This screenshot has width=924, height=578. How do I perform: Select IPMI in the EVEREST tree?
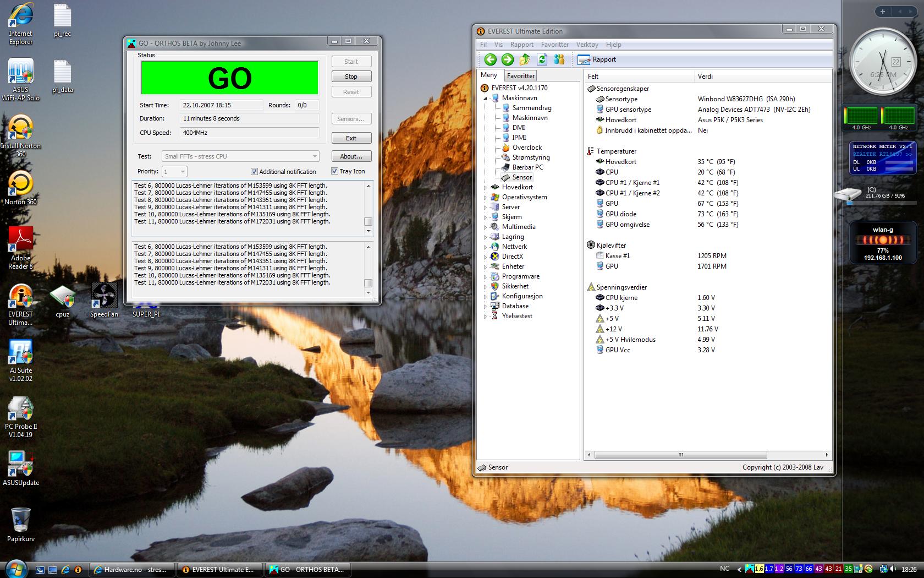pos(519,138)
